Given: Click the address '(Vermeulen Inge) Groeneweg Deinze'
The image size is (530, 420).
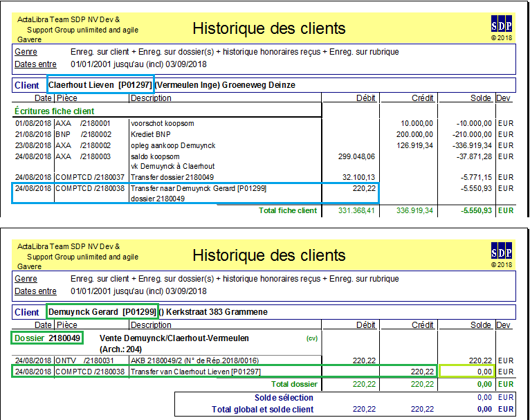Looking at the screenshot, I should click(x=225, y=85).
